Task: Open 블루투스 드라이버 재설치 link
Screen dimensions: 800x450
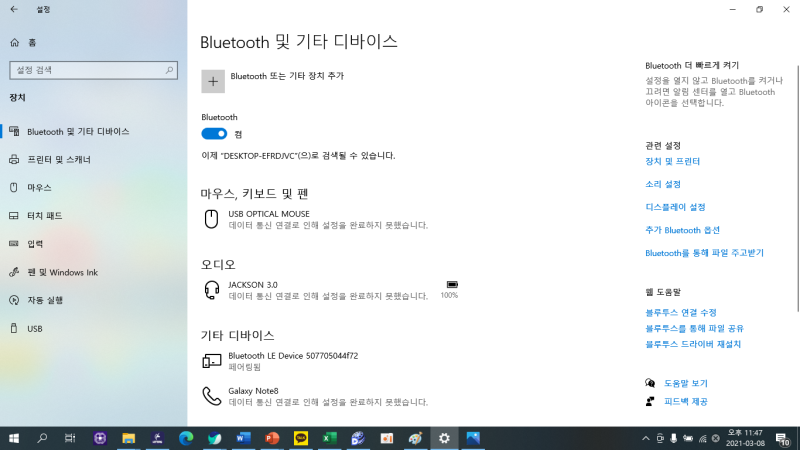Action: click(693, 344)
